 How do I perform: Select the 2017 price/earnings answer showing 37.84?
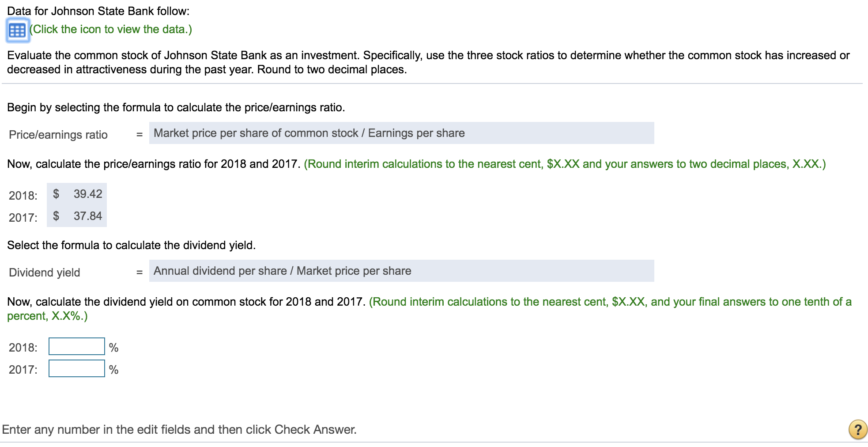77,216
